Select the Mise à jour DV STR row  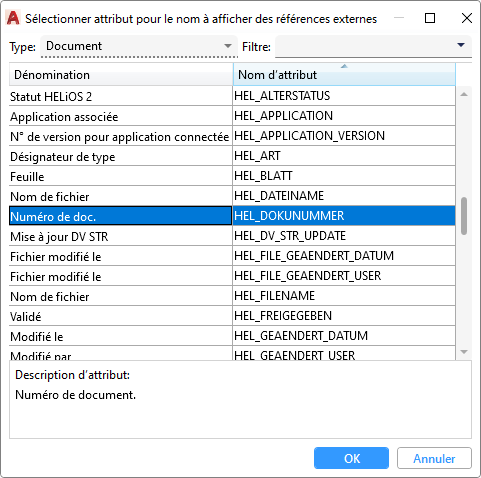pos(232,236)
